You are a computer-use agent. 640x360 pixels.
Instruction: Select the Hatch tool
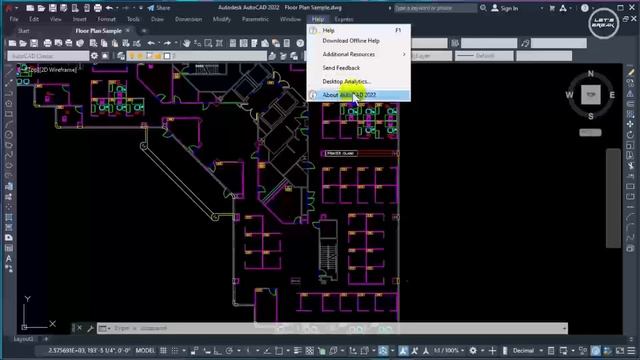coord(9,217)
